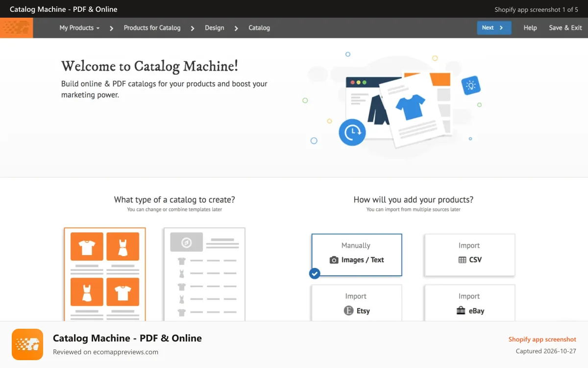Click 'Reviewed on ecomappreviews.com' text

coord(105,352)
